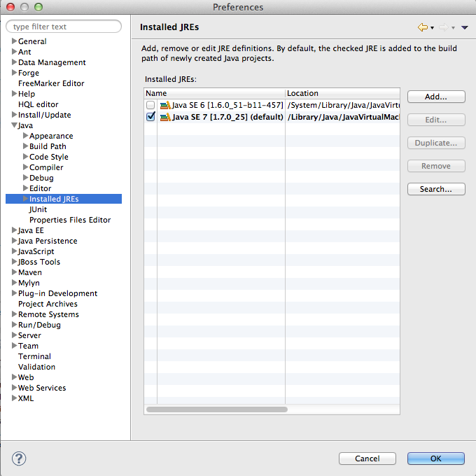Image resolution: width=476 pixels, height=476 pixels.
Task: Collapse the Java tree node
Action: 14,125
